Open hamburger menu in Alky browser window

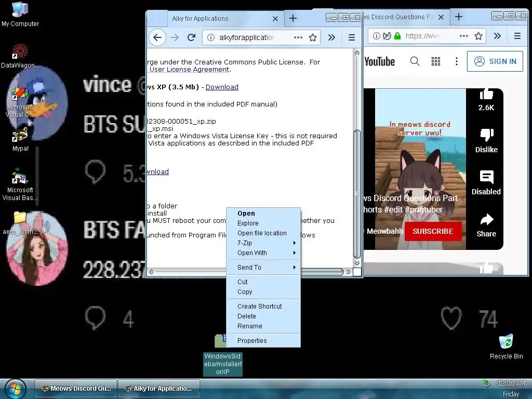click(x=352, y=37)
